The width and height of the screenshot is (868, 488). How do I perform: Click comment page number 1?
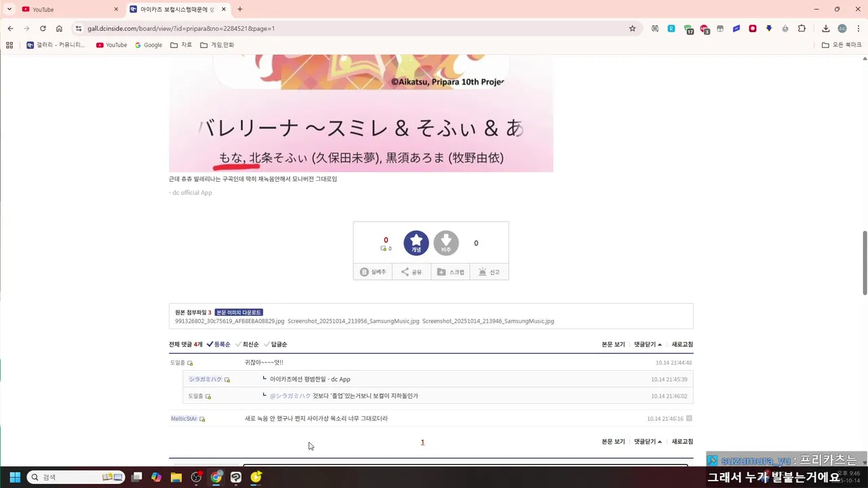coord(422,442)
